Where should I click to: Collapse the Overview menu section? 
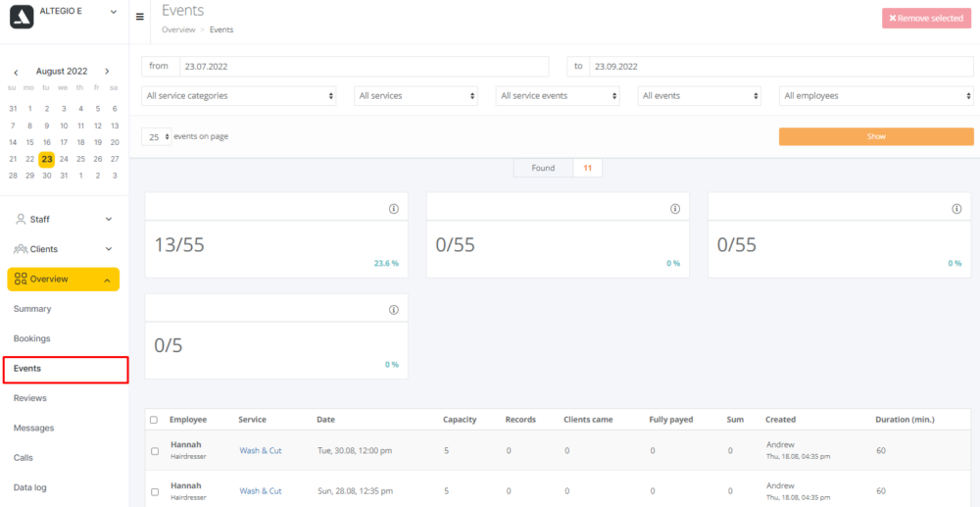click(108, 280)
